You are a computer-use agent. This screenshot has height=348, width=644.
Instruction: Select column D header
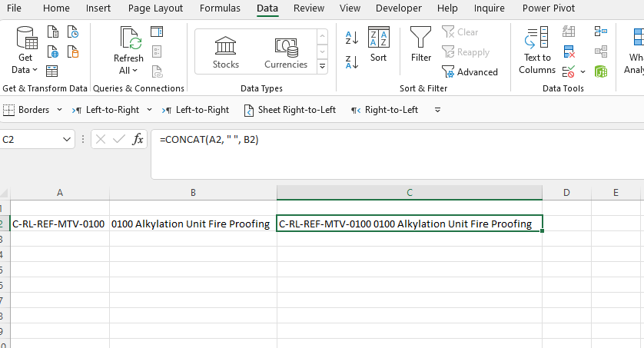(566, 193)
